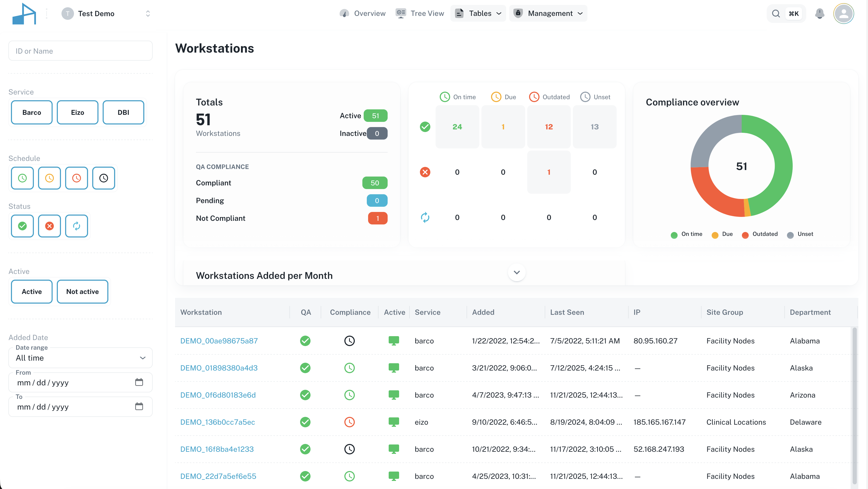Toggle the Barco service filter
868x489 pixels.
point(32,112)
